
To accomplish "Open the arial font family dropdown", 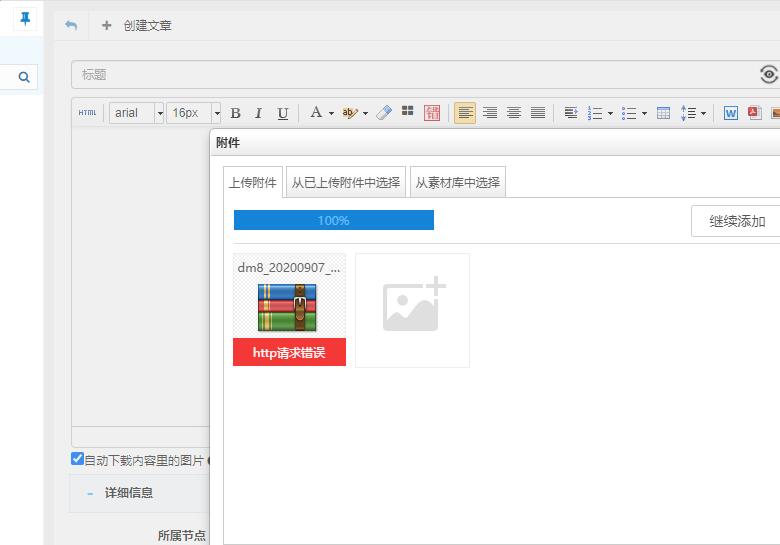I will click(x=136, y=113).
